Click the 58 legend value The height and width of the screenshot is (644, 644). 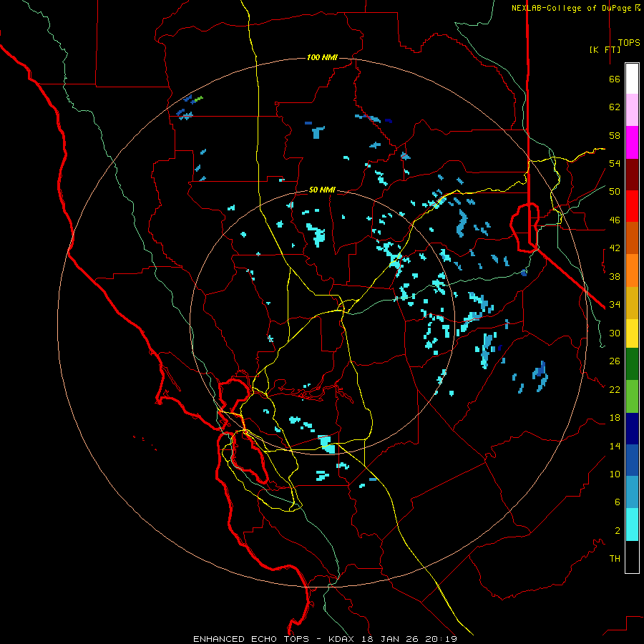click(615, 135)
